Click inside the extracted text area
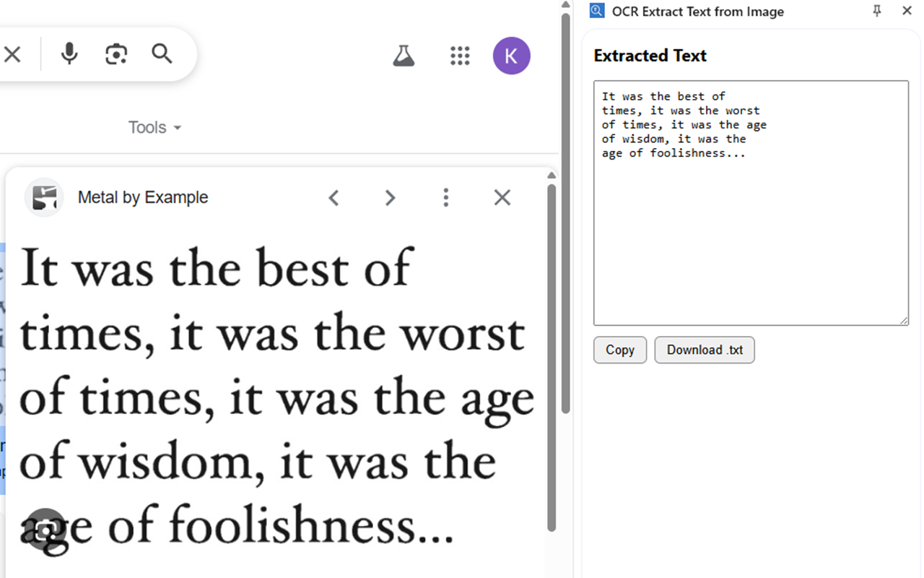The height and width of the screenshot is (578, 924). [751, 203]
